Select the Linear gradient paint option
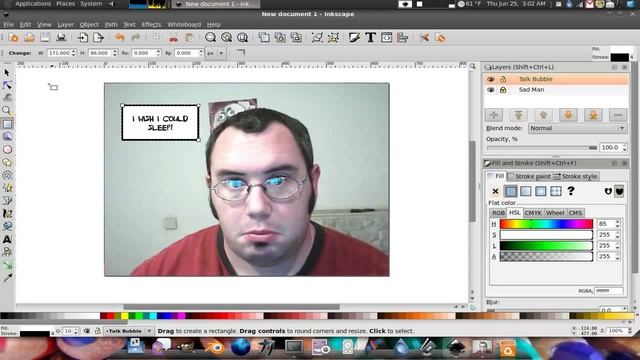 (x=526, y=191)
